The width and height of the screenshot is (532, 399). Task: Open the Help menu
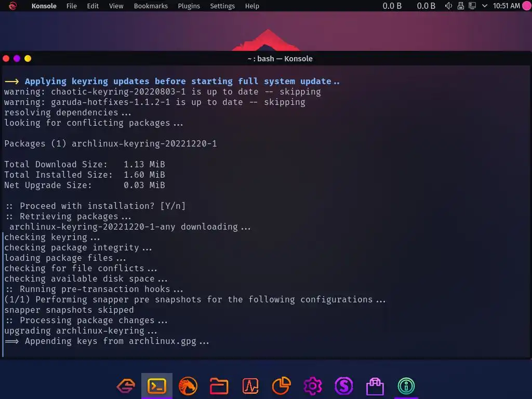coord(252,6)
